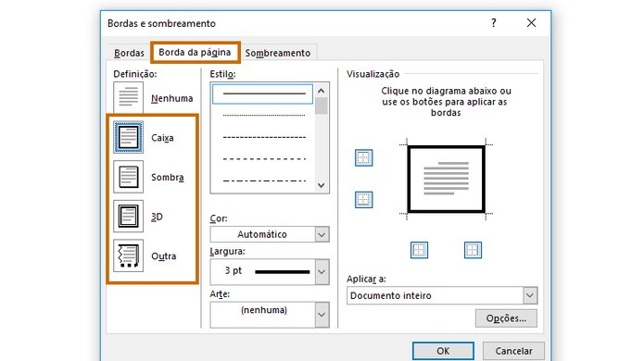
Task: Click the Outra label
Action: tap(163, 256)
